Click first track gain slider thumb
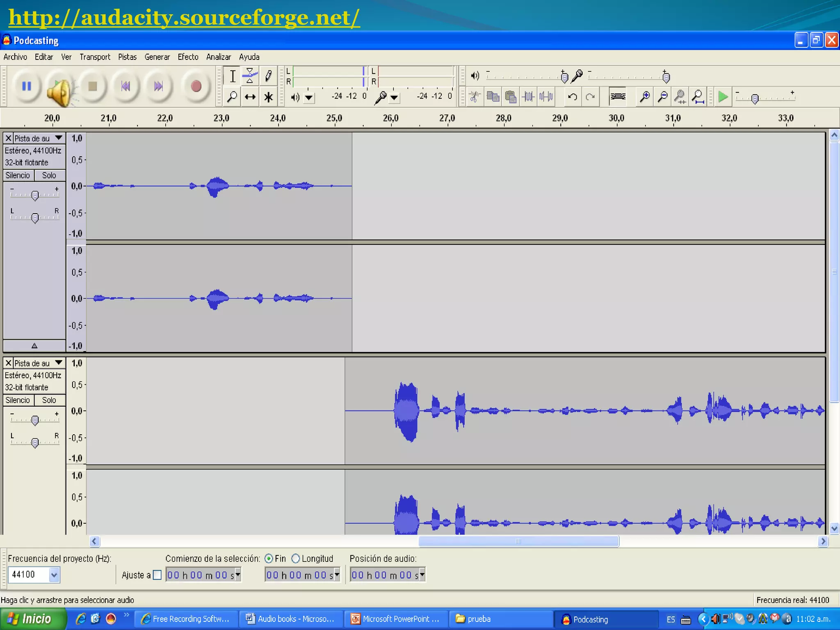This screenshot has height=630, width=840. click(35, 196)
